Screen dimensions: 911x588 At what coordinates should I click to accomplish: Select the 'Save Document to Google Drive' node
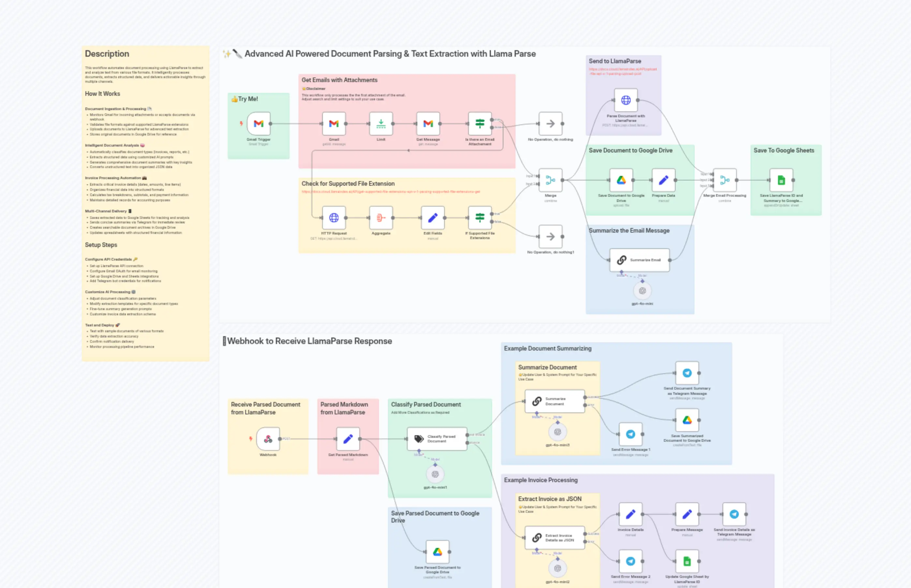click(621, 179)
